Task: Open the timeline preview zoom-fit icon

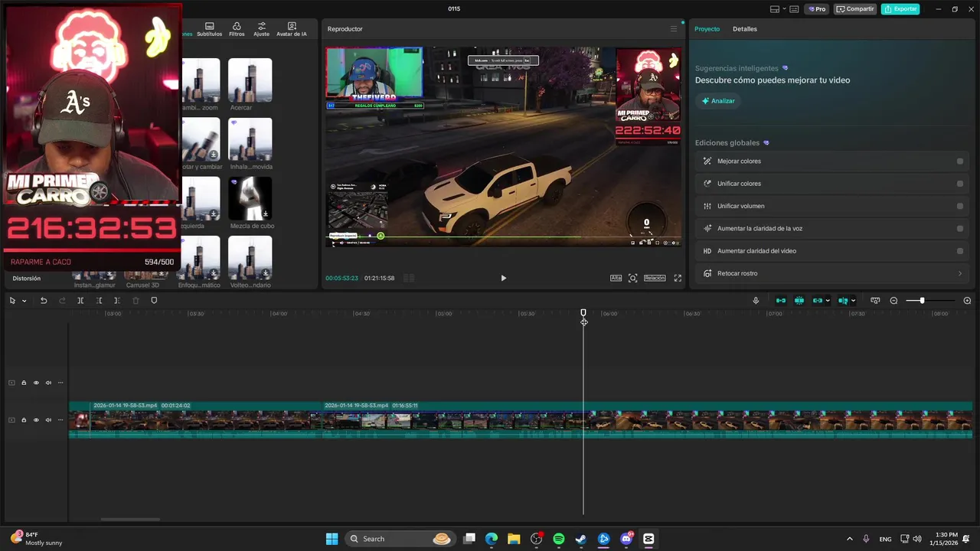Action: (x=875, y=301)
